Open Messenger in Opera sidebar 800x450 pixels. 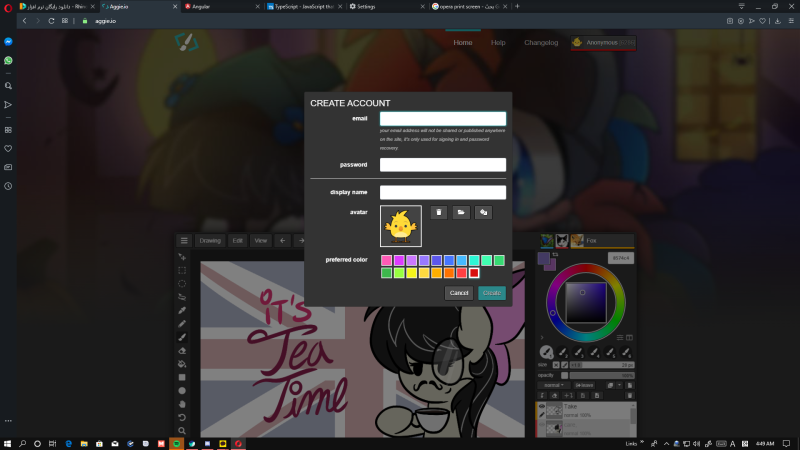(8, 42)
